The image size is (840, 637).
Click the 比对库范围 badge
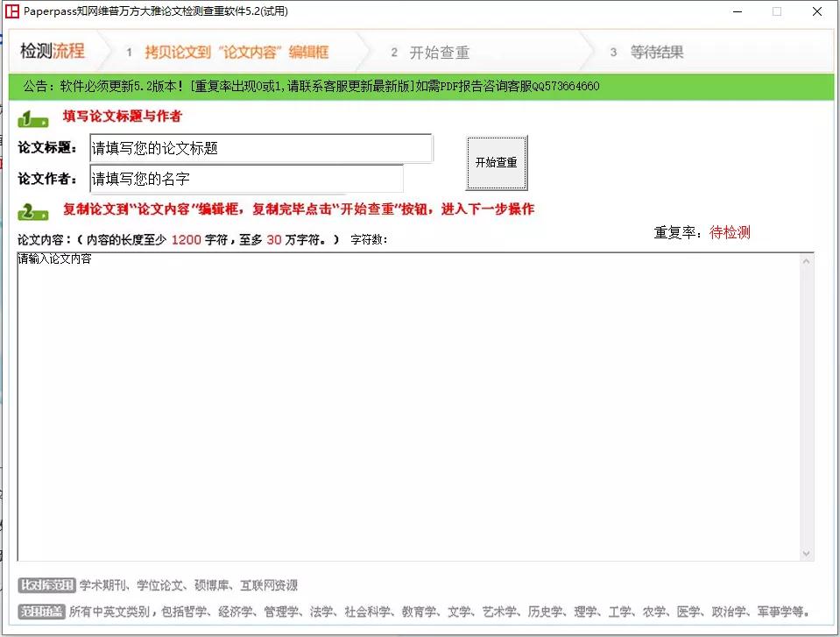pos(46,585)
